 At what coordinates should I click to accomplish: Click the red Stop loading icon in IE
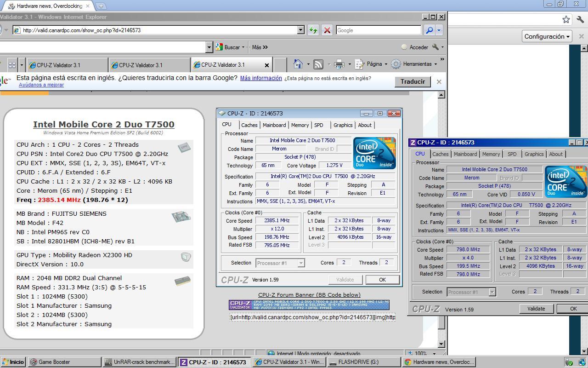pyautogui.click(x=327, y=30)
